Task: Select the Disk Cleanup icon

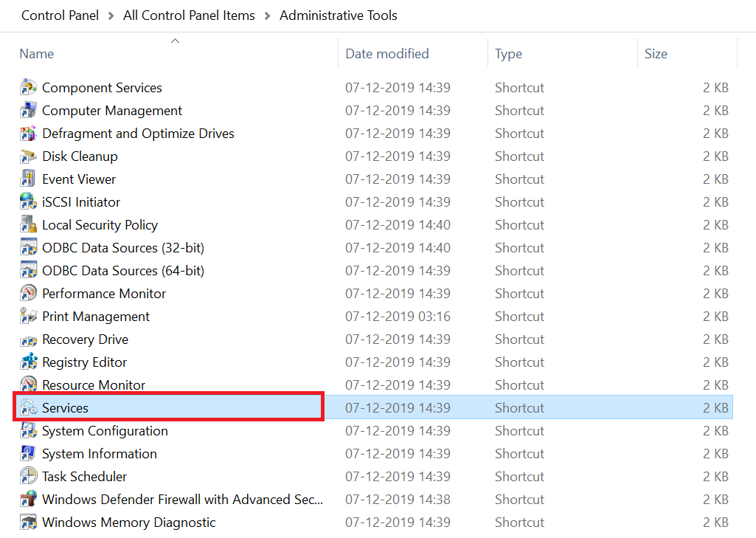Action: pos(29,156)
